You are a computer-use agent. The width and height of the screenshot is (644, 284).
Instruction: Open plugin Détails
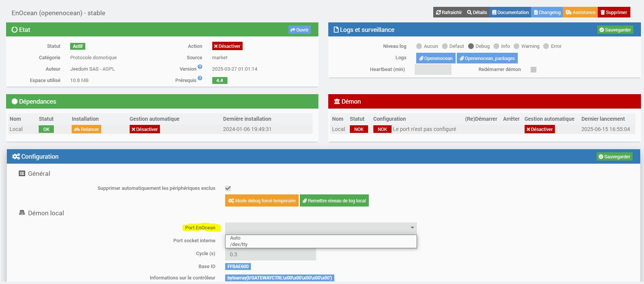pyautogui.click(x=477, y=12)
